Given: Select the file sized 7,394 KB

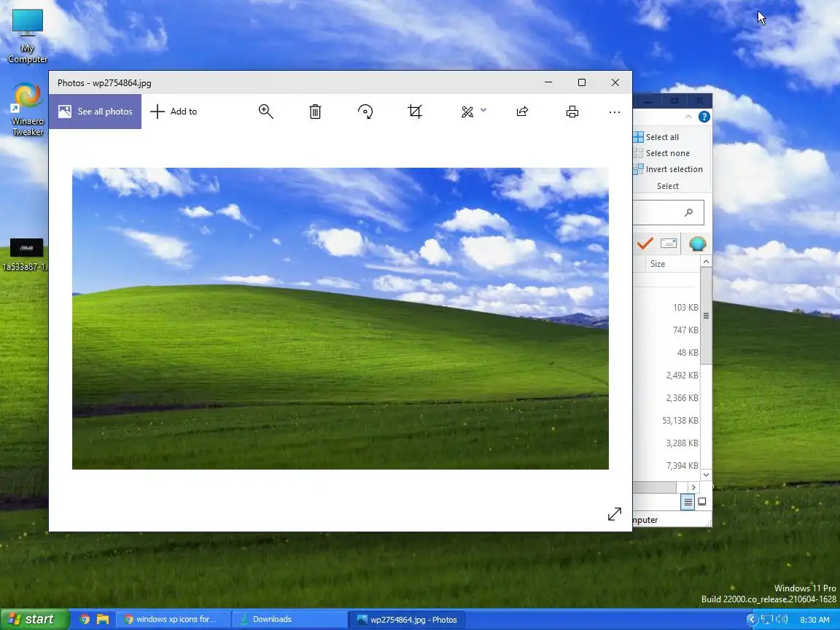Looking at the screenshot, I should [x=682, y=465].
